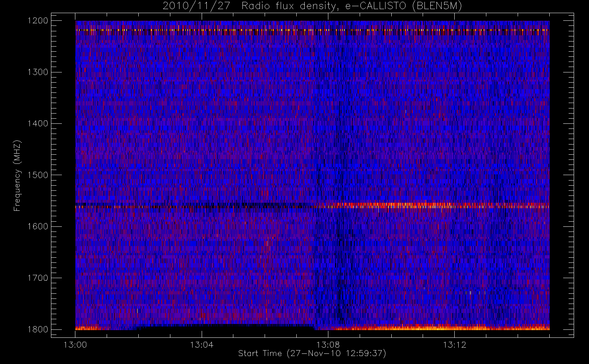Click the 13:08 time tick label

[328, 345]
